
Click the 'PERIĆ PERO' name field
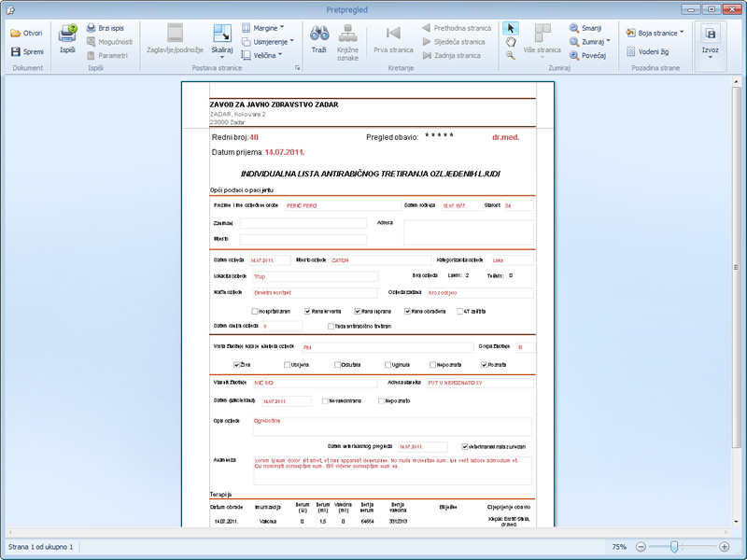343,205
